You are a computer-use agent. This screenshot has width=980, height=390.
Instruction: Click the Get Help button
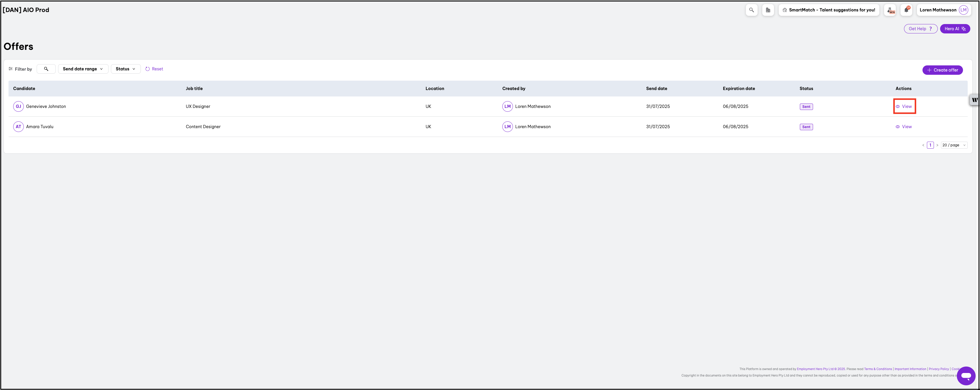(x=920, y=28)
